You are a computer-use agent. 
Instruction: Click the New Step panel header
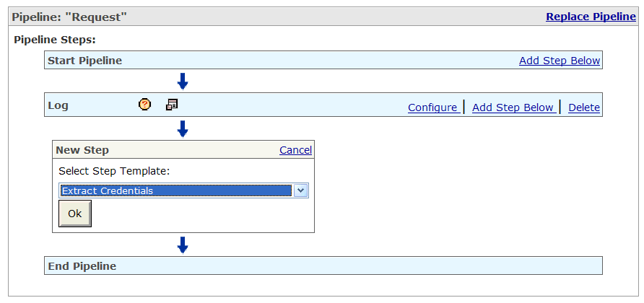183,150
